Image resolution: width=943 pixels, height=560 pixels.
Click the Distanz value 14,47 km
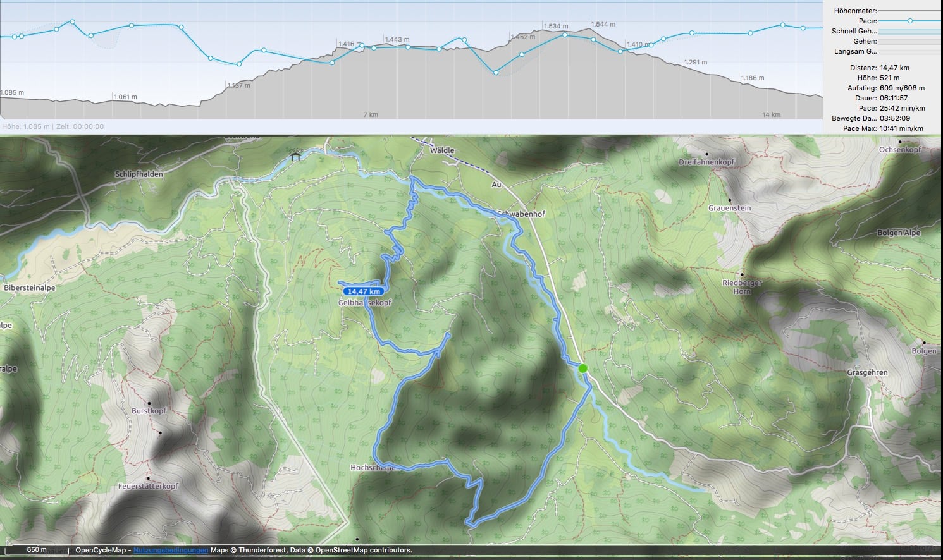(x=894, y=68)
